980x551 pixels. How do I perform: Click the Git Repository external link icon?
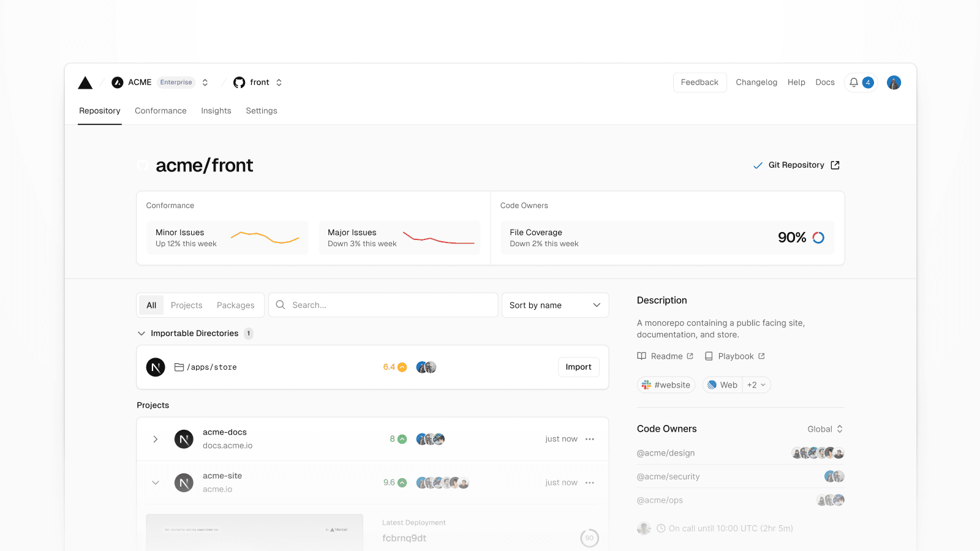(835, 165)
